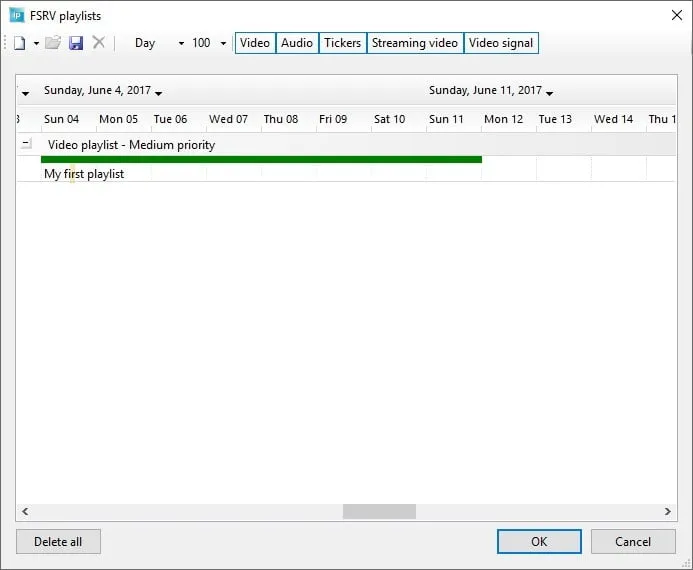Click the Cancel button
The height and width of the screenshot is (570, 693).
pyautogui.click(x=633, y=542)
